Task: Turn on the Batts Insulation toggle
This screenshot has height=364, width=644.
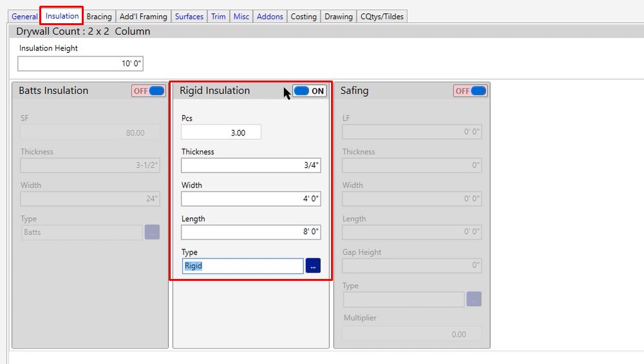Action: [x=149, y=91]
